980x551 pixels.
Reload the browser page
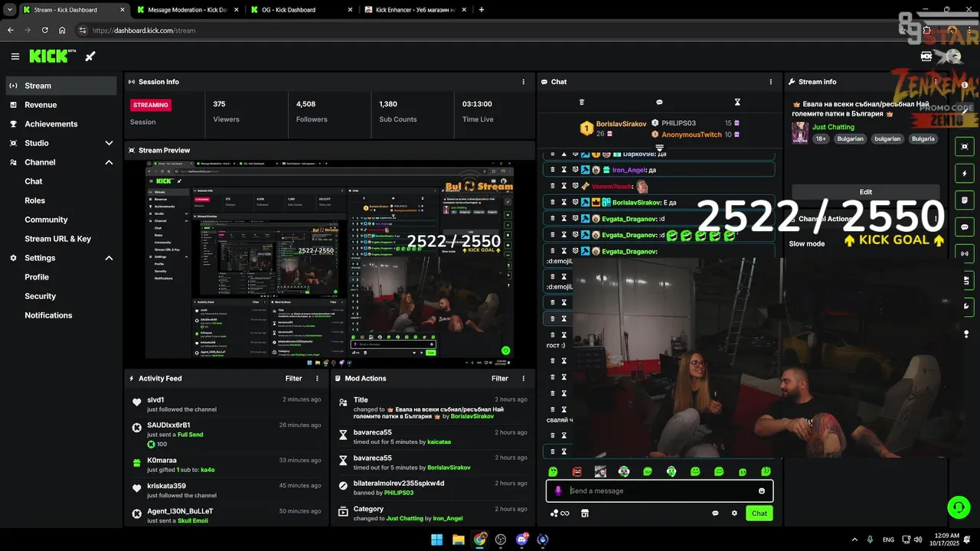45,31
